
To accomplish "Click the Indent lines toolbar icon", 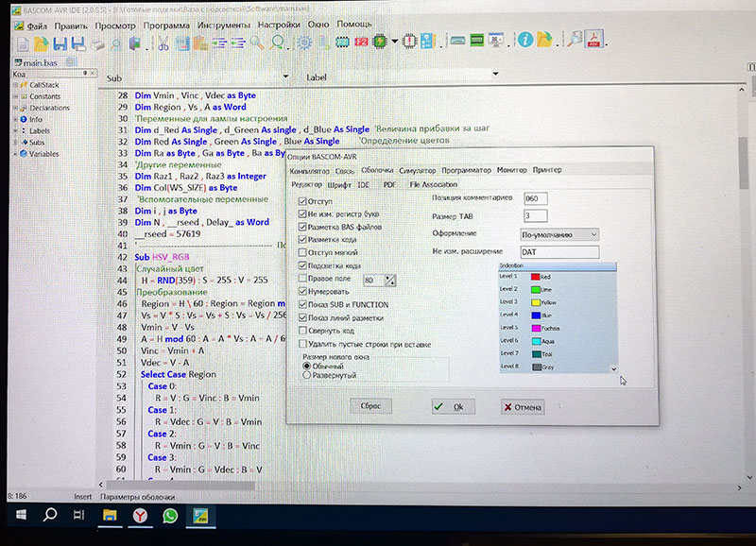I will click(219, 43).
